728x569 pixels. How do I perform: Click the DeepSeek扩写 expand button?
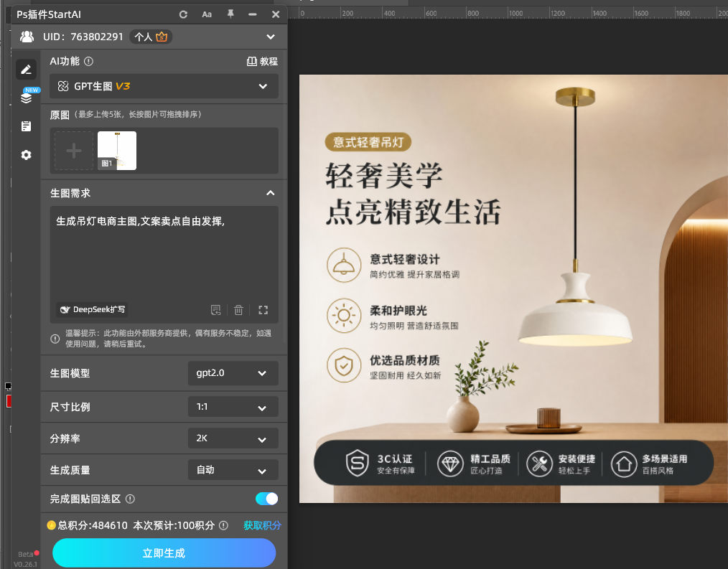(x=92, y=309)
